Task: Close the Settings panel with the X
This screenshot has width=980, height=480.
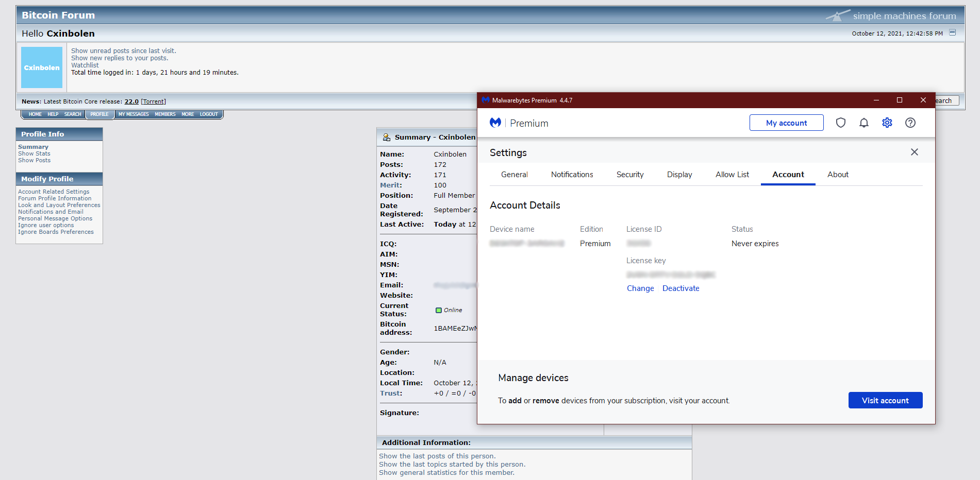Action: 915,152
